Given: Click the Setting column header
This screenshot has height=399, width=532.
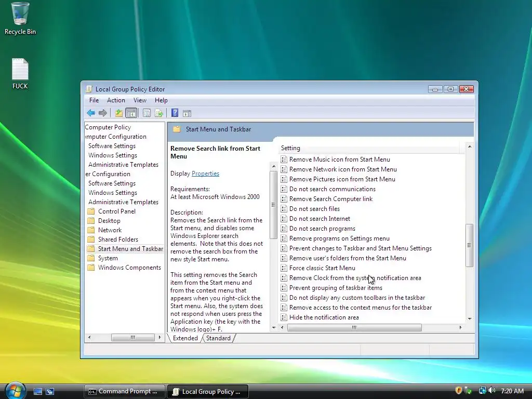Looking at the screenshot, I should 369,148.
